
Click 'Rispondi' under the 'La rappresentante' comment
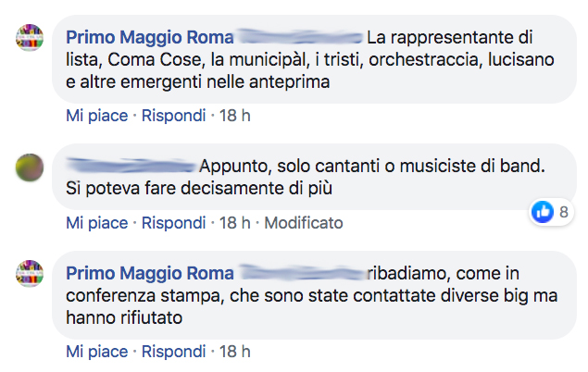(174, 117)
